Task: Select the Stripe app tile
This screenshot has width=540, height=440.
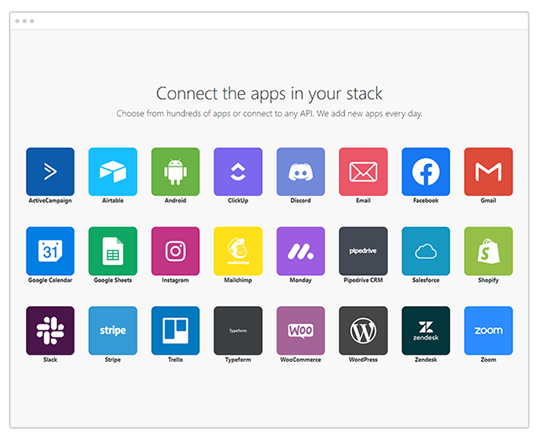Action: pyautogui.click(x=113, y=331)
